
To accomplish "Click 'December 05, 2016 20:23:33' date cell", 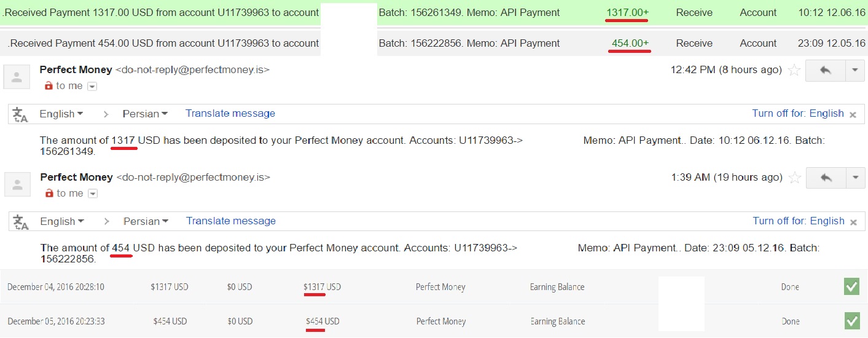I will 56,321.
